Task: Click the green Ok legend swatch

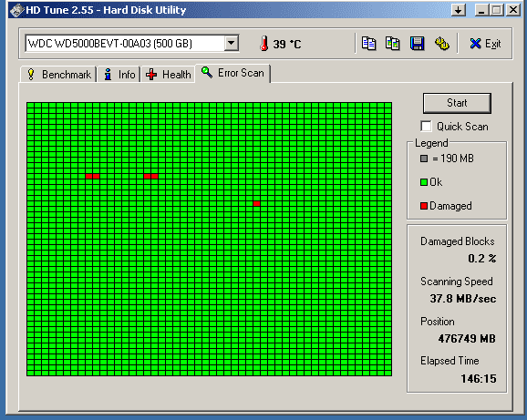Action: (x=424, y=182)
